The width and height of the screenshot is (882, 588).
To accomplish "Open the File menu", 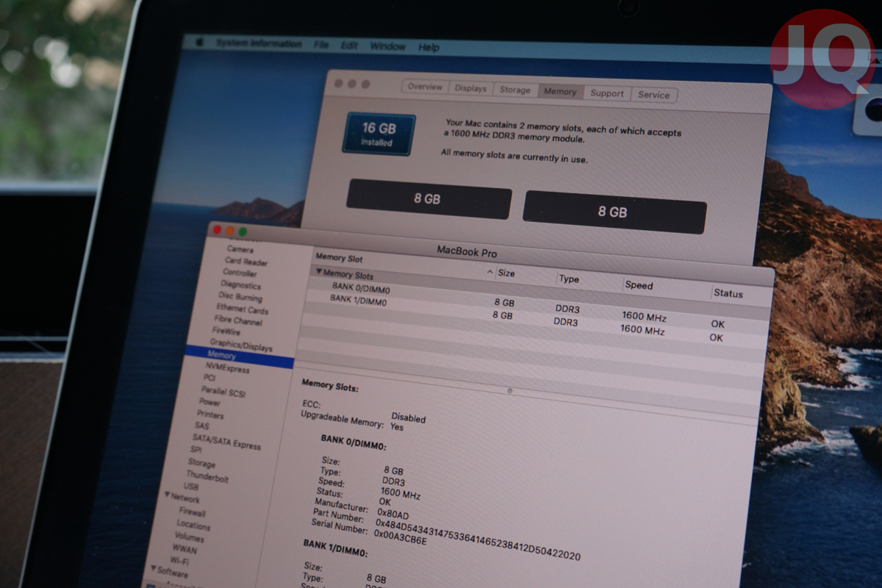I will tap(321, 45).
